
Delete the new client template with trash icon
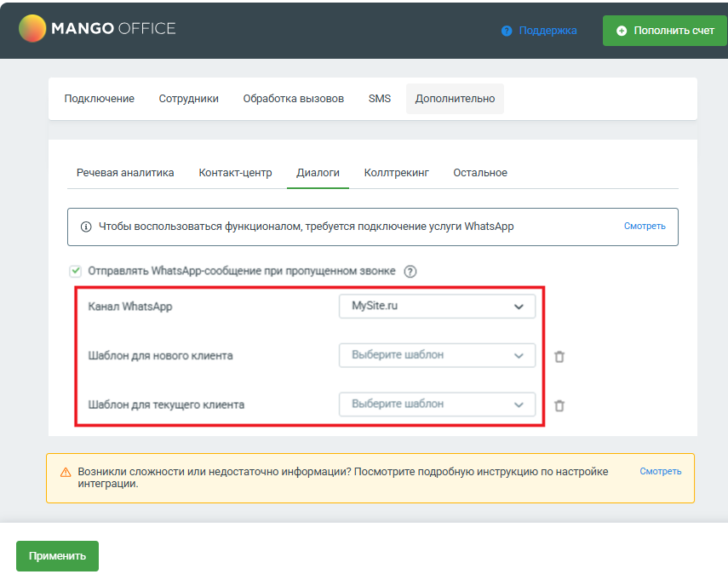coord(559,357)
